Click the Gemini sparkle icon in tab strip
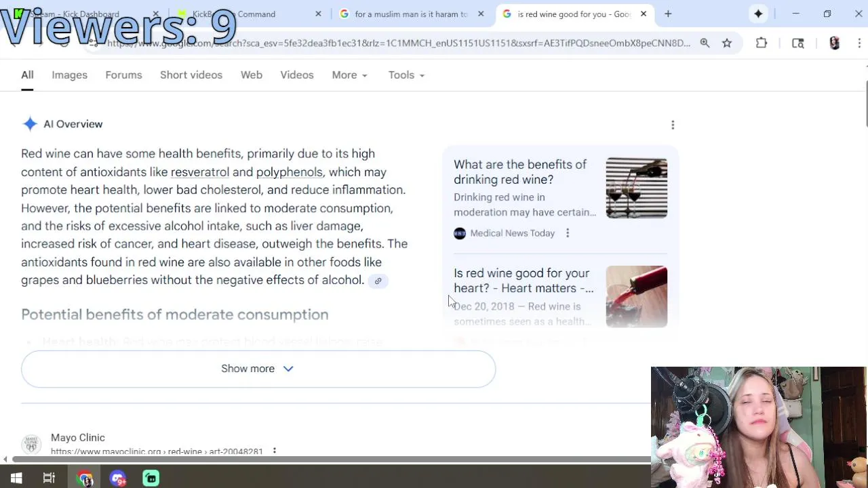Viewport: 868px width, 488px height. point(758,14)
